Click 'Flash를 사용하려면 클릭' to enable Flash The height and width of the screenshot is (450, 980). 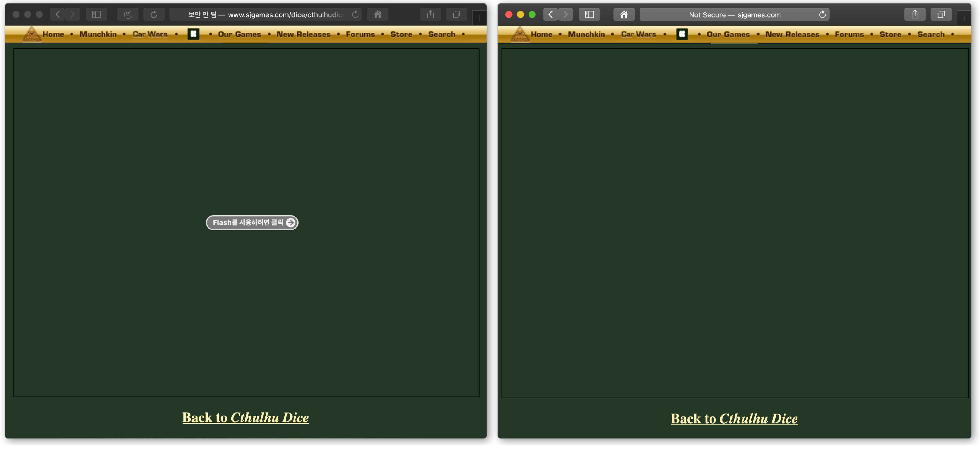point(252,222)
